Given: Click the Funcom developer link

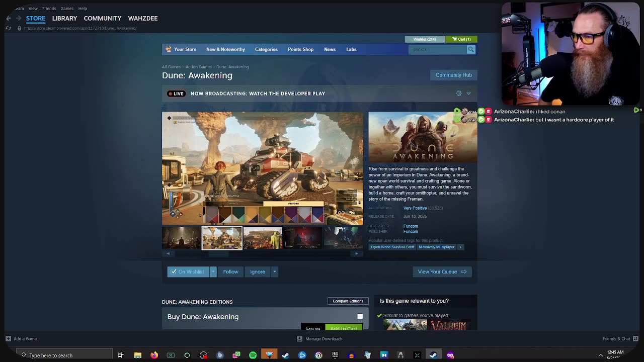Looking at the screenshot, I should [411, 226].
